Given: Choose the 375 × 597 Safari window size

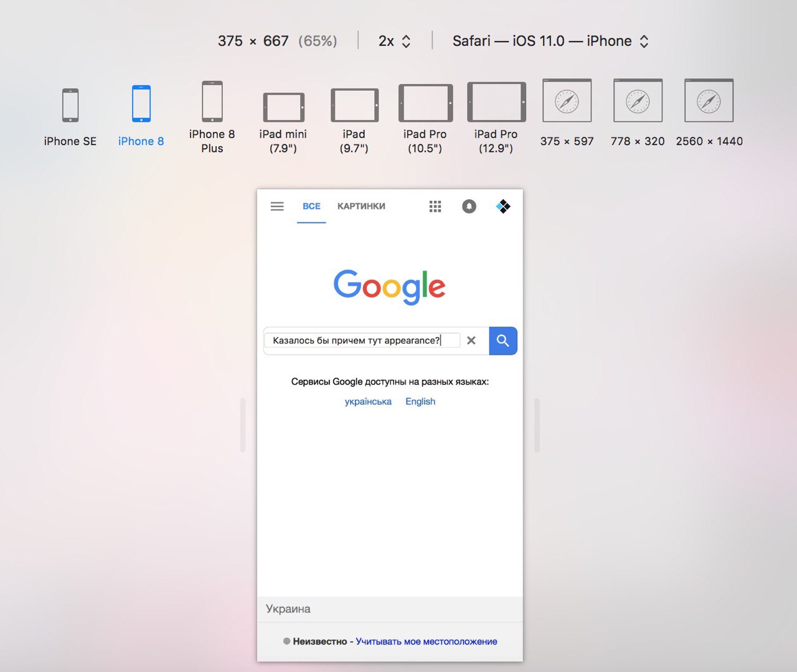Looking at the screenshot, I should click(567, 100).
